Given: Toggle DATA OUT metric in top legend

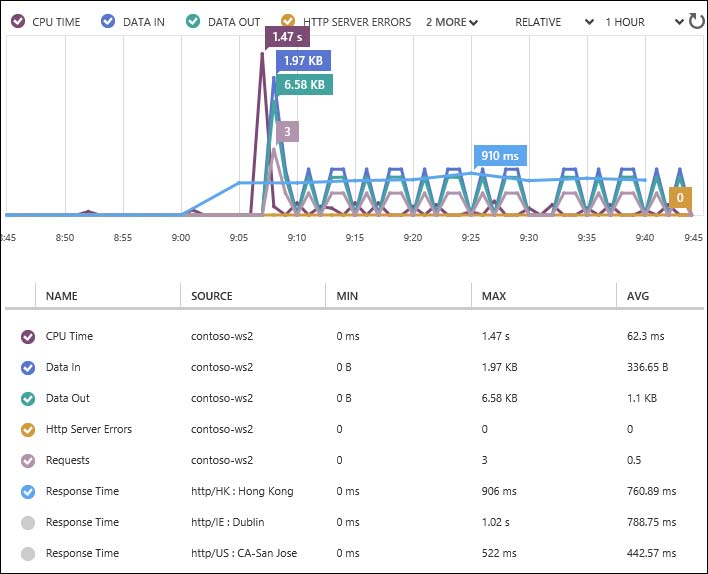Looking at the screenshot, I should (192, 21).
